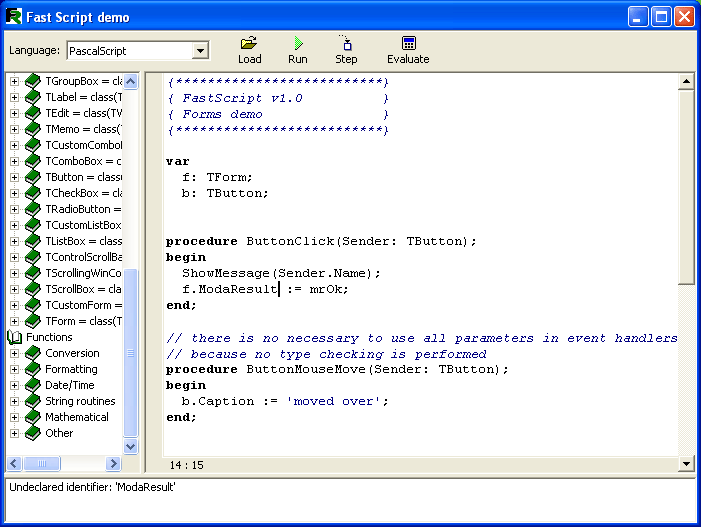Select the TButton = class tree item
701x527 pixels.
pyautogui.click(x=84, y=177)
